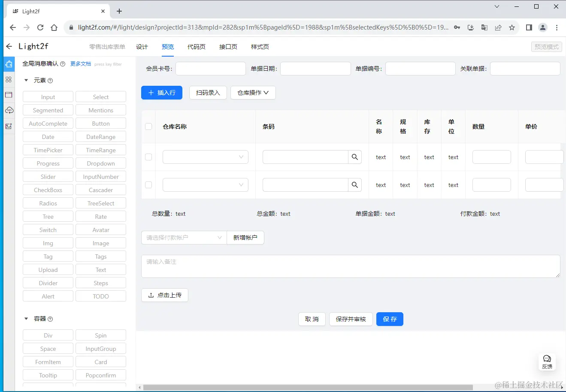Click the Progress element in the palette
Screen dimensions: 566x392
tap(48, 163)
